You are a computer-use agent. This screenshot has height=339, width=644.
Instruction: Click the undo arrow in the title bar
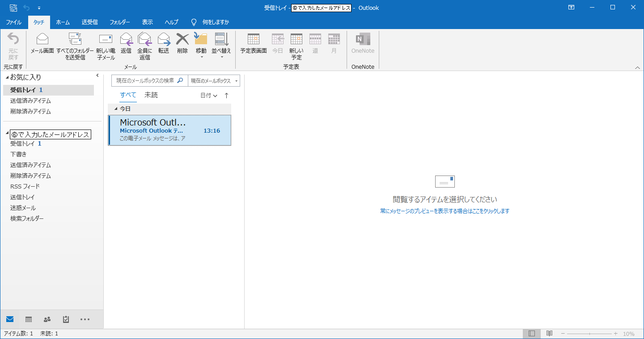pos(26,8)
